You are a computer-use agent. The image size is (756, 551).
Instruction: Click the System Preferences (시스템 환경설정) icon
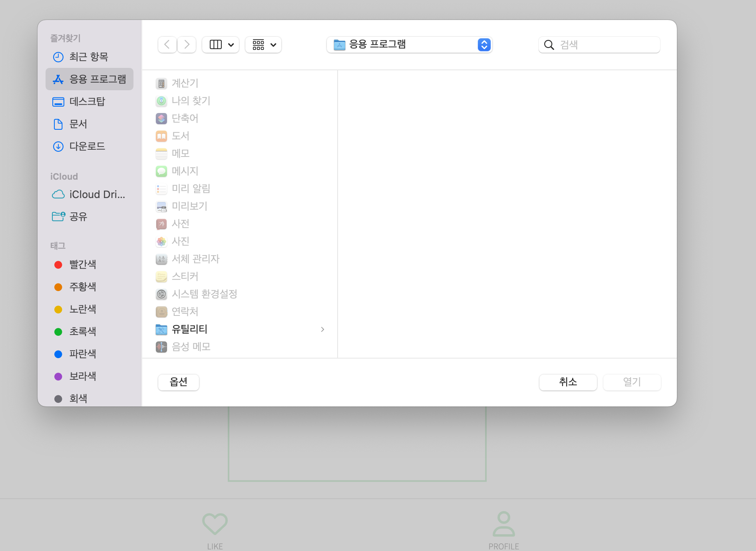(161, 294)
